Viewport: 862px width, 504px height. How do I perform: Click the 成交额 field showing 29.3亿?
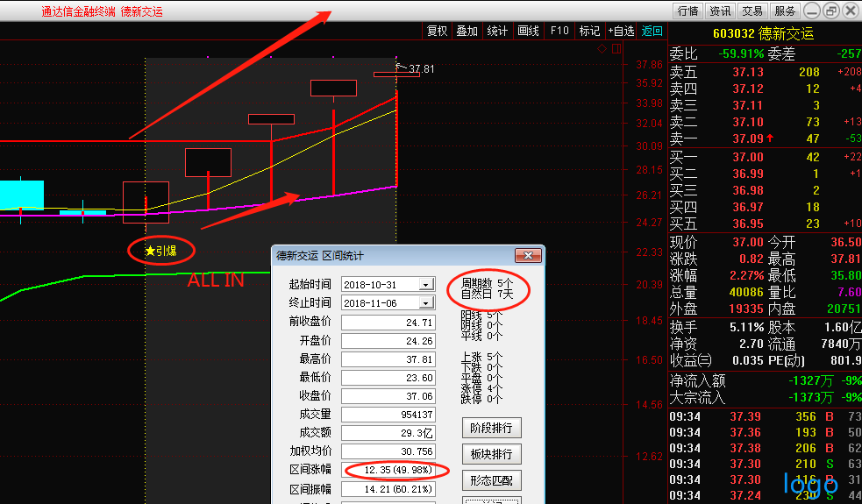(x=388, y=433)
